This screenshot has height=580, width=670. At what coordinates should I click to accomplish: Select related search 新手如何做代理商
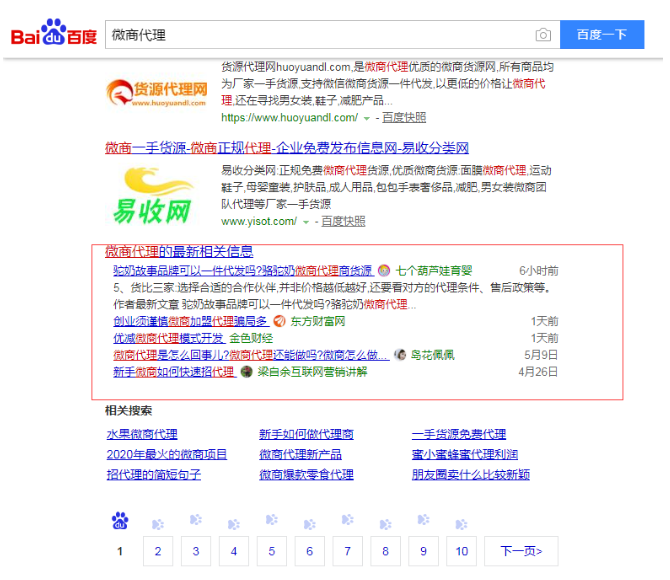[x=306, y=434]
